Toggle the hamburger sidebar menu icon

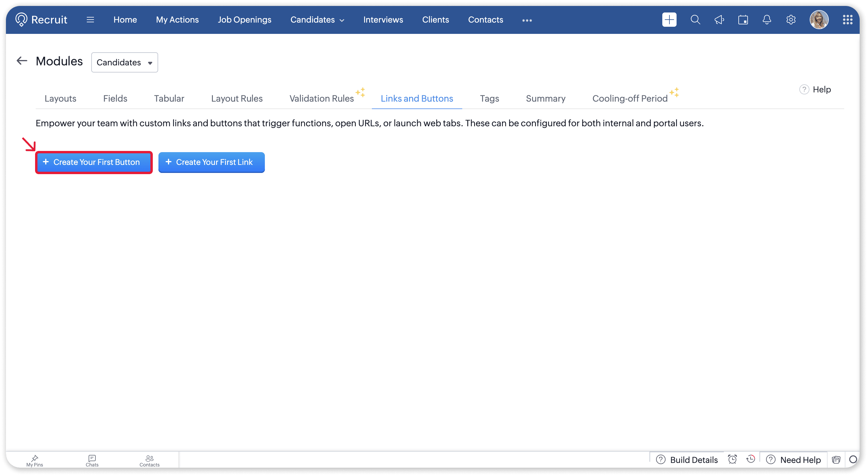pyautogui.click(x=90, y=20)
